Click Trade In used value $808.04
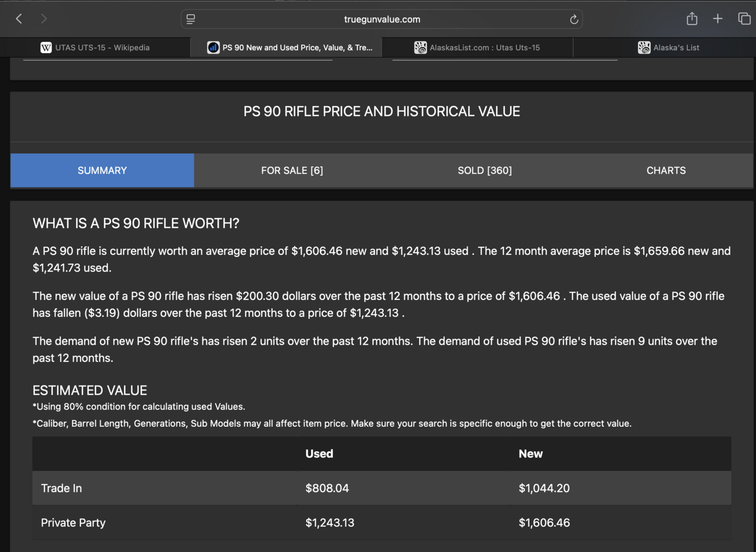This screenshot has width=756, height=552. [327, 488]
